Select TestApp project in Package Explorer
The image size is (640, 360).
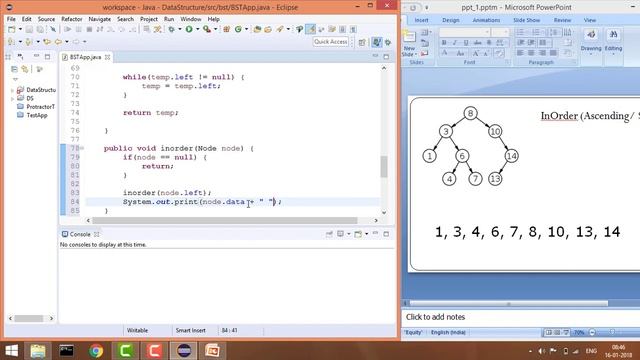37,116
